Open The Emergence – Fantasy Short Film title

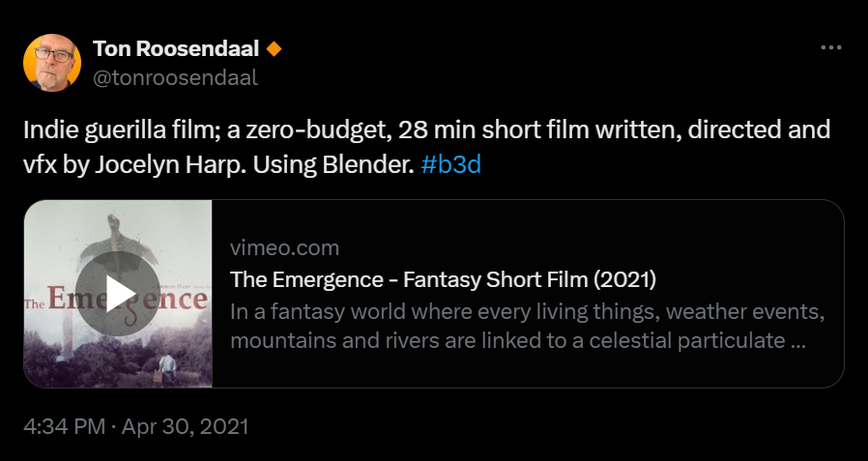pyautogui.click(x=443, y=279)
